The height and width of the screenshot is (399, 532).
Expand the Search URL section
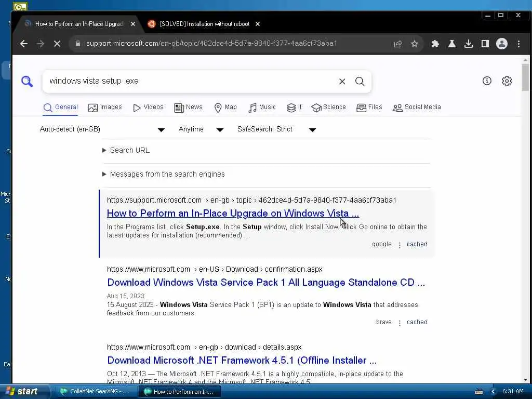[126, 150]
